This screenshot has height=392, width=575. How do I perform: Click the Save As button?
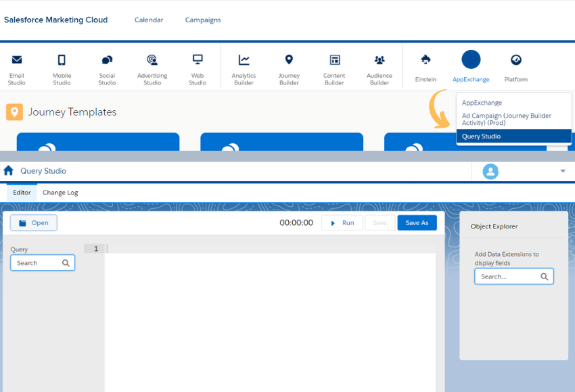pyautogui.click(x=417, y=223)
